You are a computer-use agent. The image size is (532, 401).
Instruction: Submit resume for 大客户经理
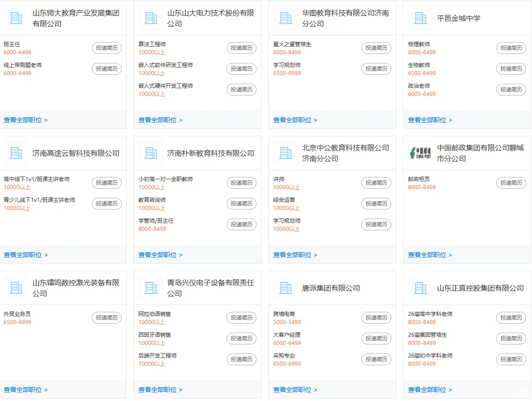click(x=376, y=338)
